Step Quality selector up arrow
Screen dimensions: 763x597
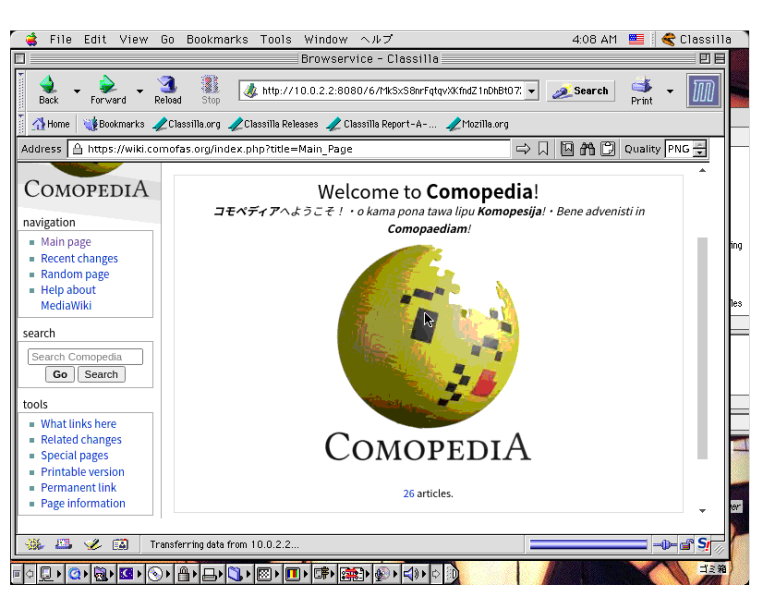coord(699,145)
